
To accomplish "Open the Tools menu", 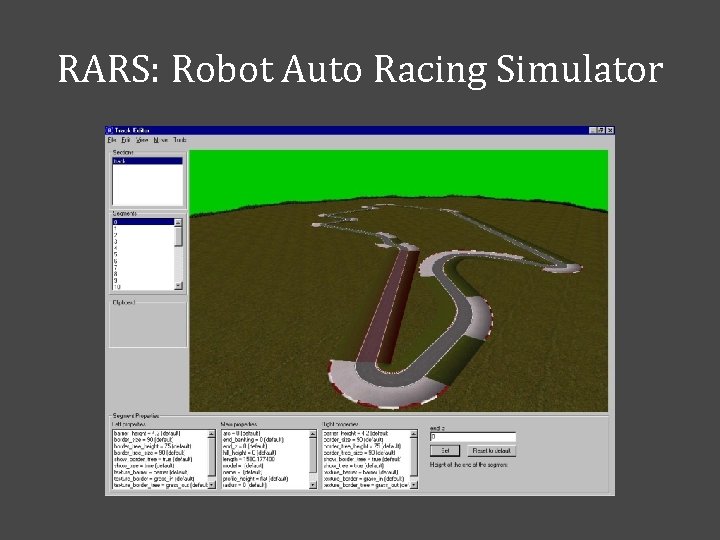I will [180, 140].
